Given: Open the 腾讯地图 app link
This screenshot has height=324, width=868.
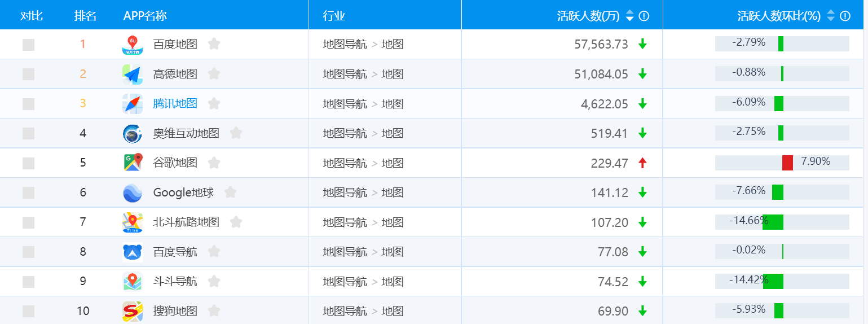Looking at the screenshot, I should [175, 104].
